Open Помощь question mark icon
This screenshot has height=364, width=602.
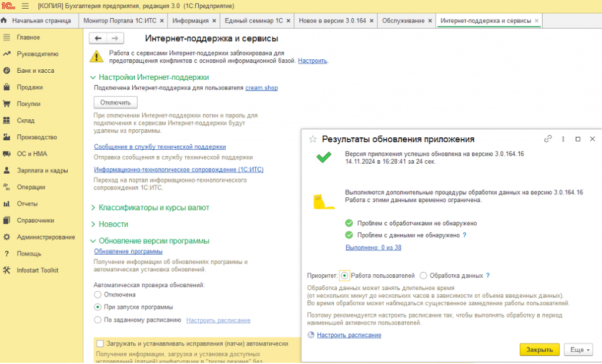6,254
